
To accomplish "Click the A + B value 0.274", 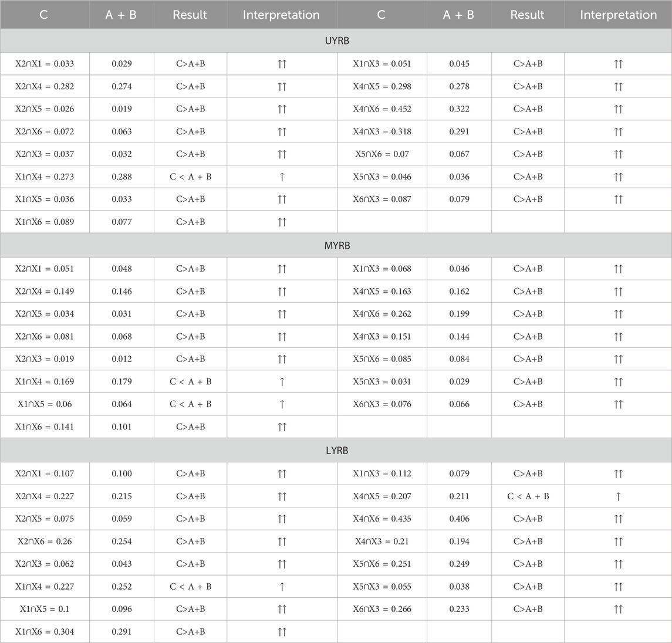I will pos(121,86).
